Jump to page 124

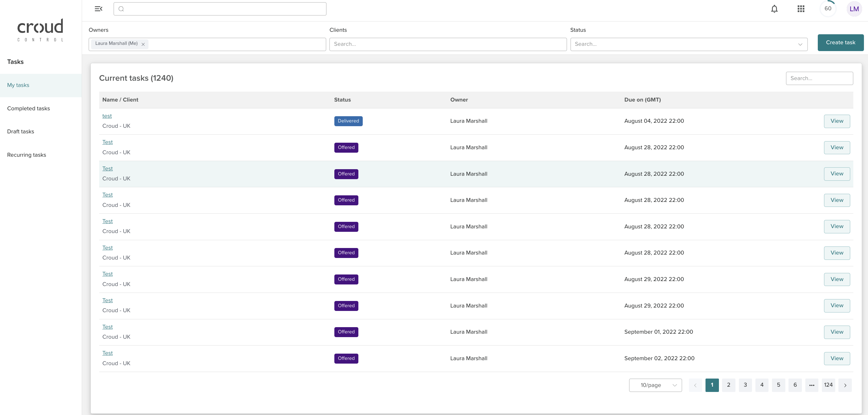click(x=828, y=385)
